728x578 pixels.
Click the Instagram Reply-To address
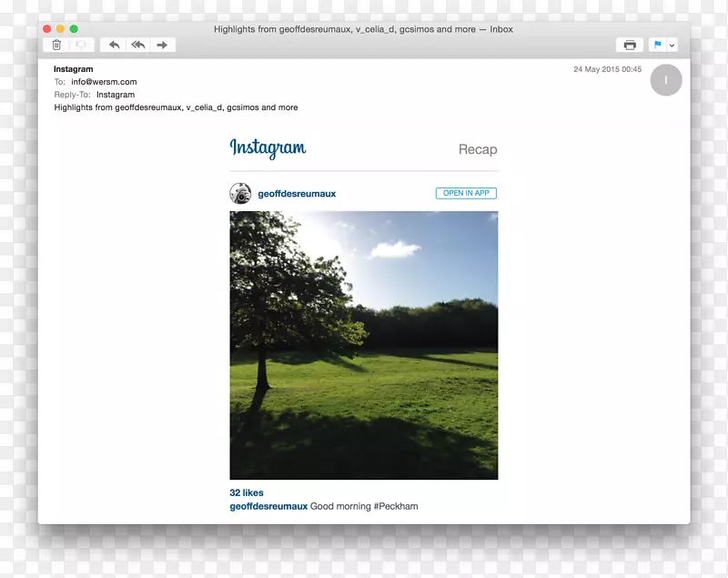tap(116, 95)
